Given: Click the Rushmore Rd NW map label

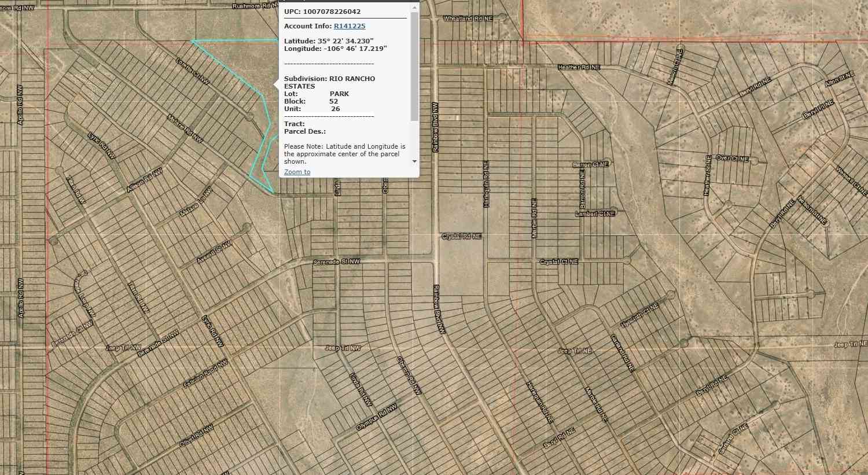Looking at the screenshot, I should (255, 6).
